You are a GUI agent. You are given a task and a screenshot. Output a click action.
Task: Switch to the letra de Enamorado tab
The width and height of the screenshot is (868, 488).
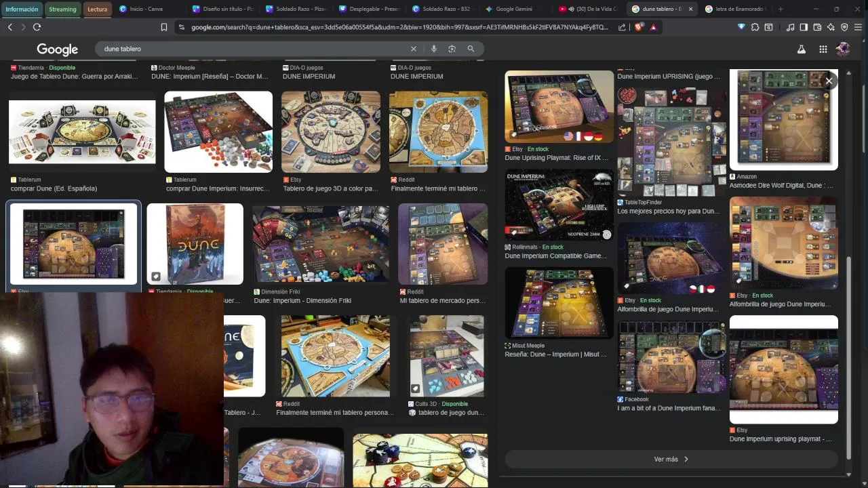click(x=735, y=9)
